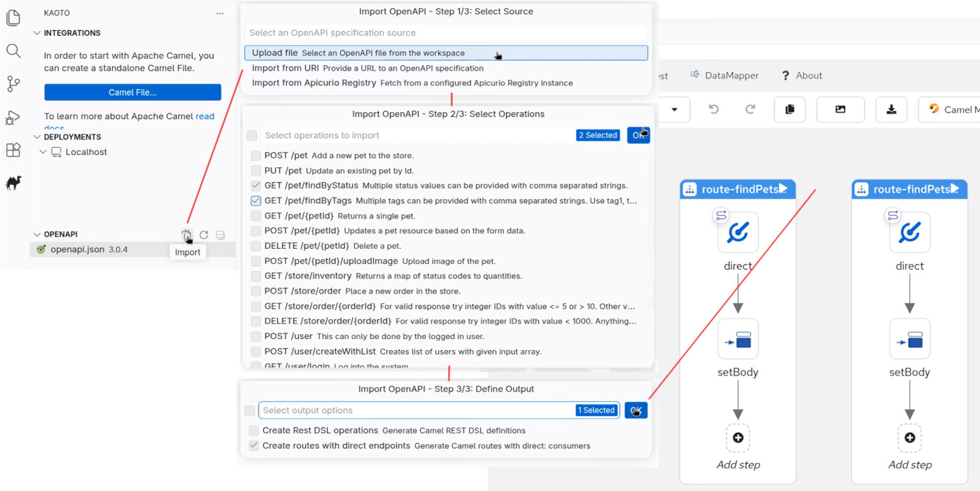Click the GET /store/order/{orderId} operation text
Screen dimensions: 980x491
[320, 306]
